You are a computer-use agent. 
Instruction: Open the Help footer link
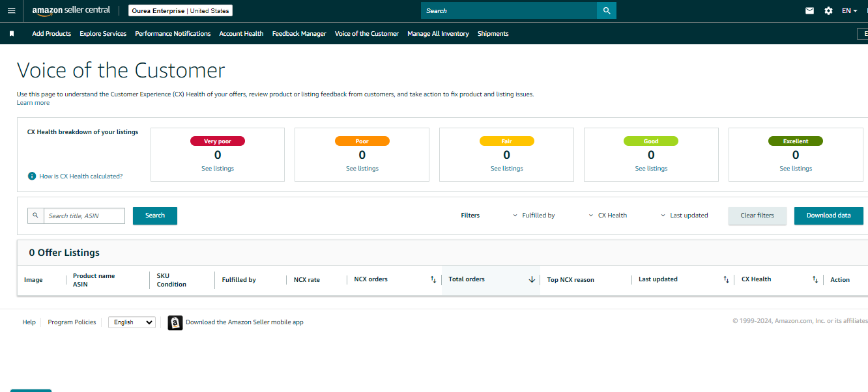point(29,322)
